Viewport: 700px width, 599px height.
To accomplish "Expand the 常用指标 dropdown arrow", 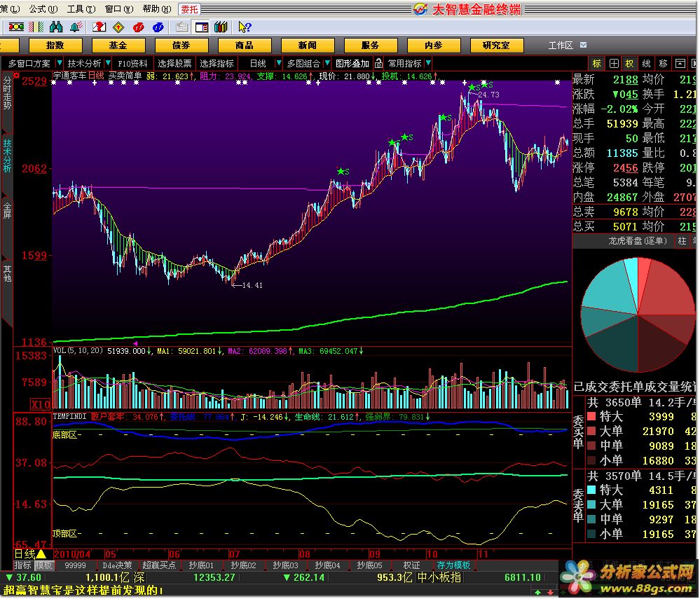I will pyautogui.click(x=429, y=63).
